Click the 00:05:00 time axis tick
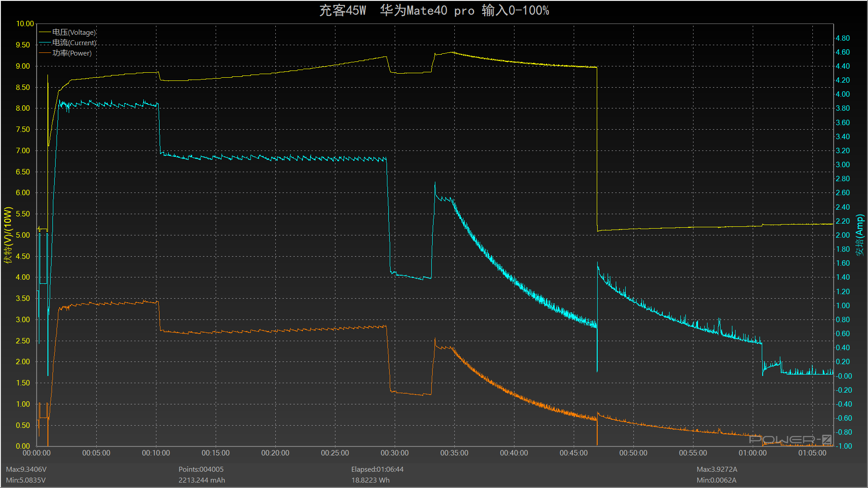 point(96,453)
